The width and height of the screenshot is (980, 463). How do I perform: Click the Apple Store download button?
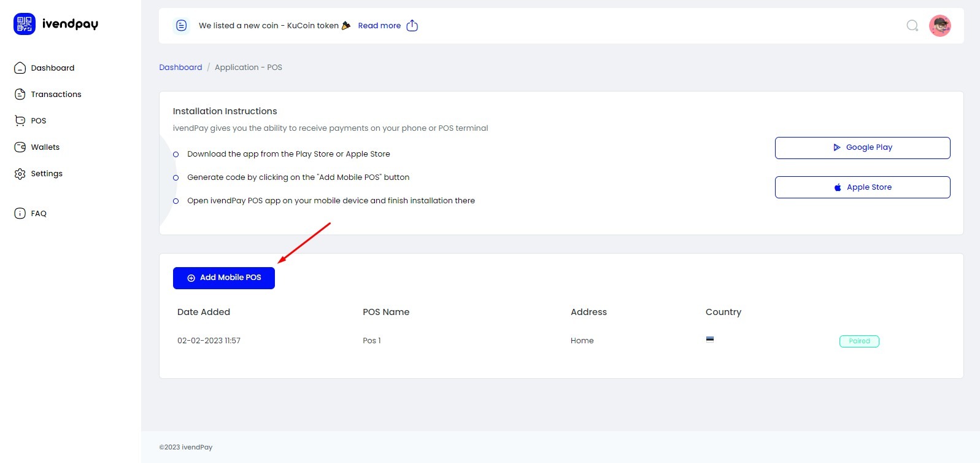pyautogui.click(x=862, y=187)
